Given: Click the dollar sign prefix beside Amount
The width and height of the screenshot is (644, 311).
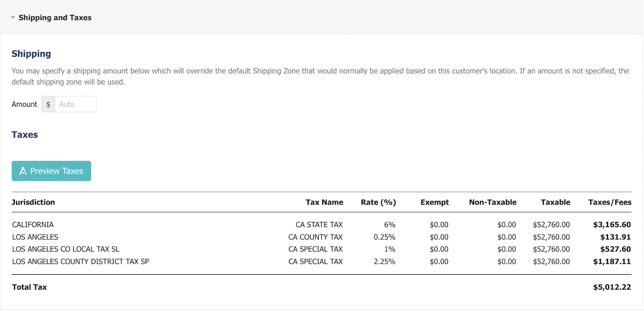Looking at the screenshot, I should 48,104.
